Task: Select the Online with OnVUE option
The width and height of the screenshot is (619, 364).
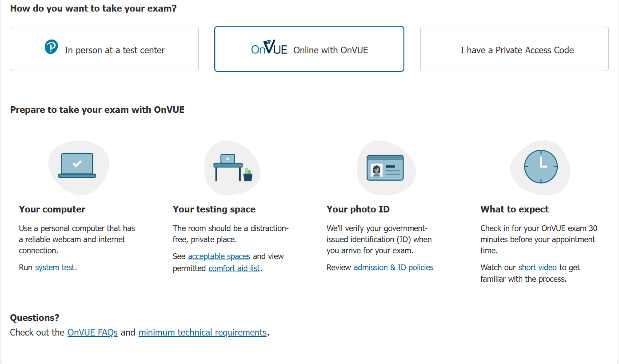Action: click(x=309, y=49)
